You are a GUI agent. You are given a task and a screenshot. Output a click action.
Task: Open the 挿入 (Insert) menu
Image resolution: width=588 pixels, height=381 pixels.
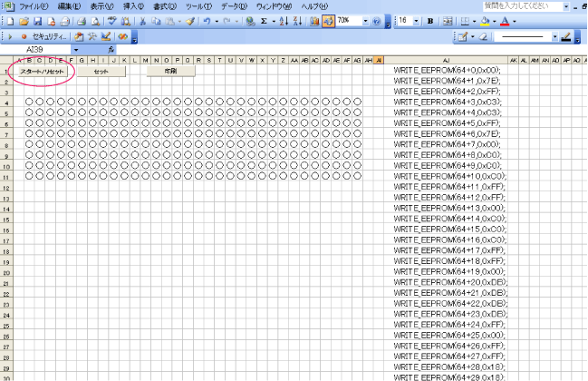tap(133, 6)
